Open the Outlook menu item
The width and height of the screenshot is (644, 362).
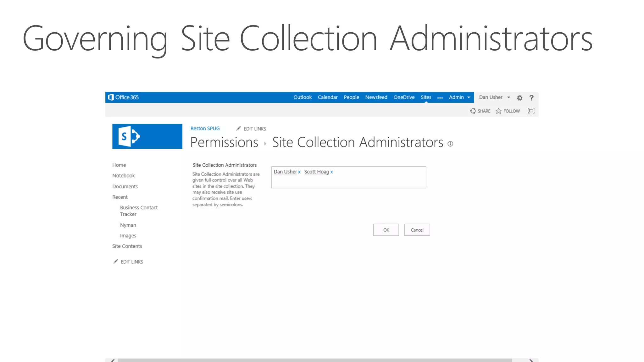[303, 97]
